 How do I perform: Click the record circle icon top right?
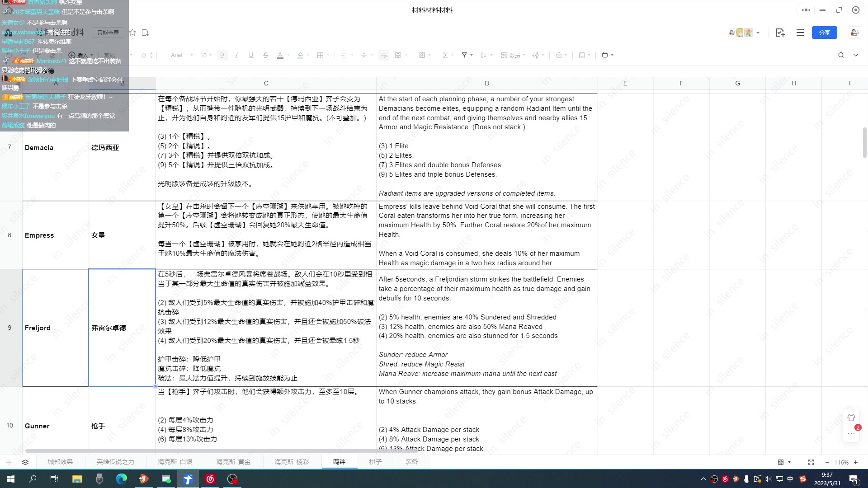[x=856, y=10]
